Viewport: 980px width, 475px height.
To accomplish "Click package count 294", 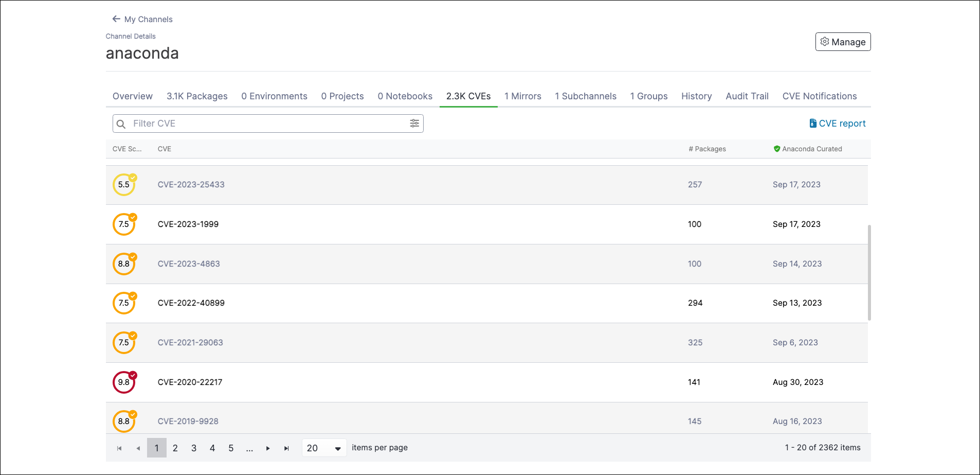I will click(x=695, y=303).
